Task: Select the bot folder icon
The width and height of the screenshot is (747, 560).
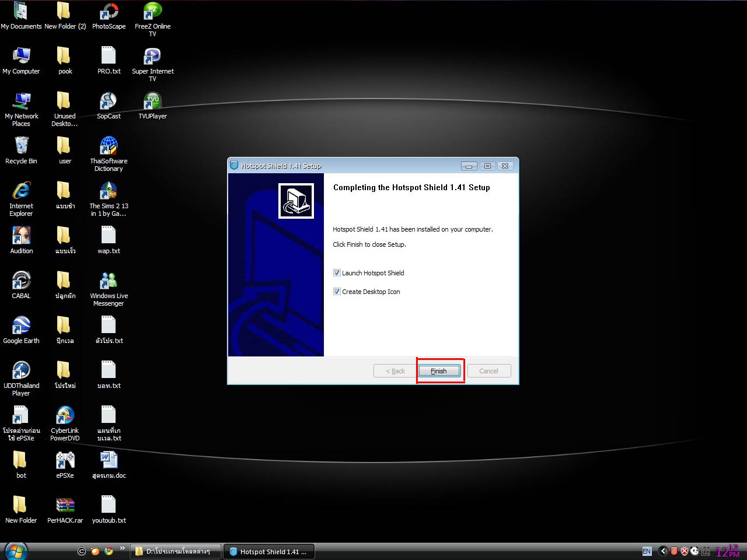Action: [x=21, y=465]
